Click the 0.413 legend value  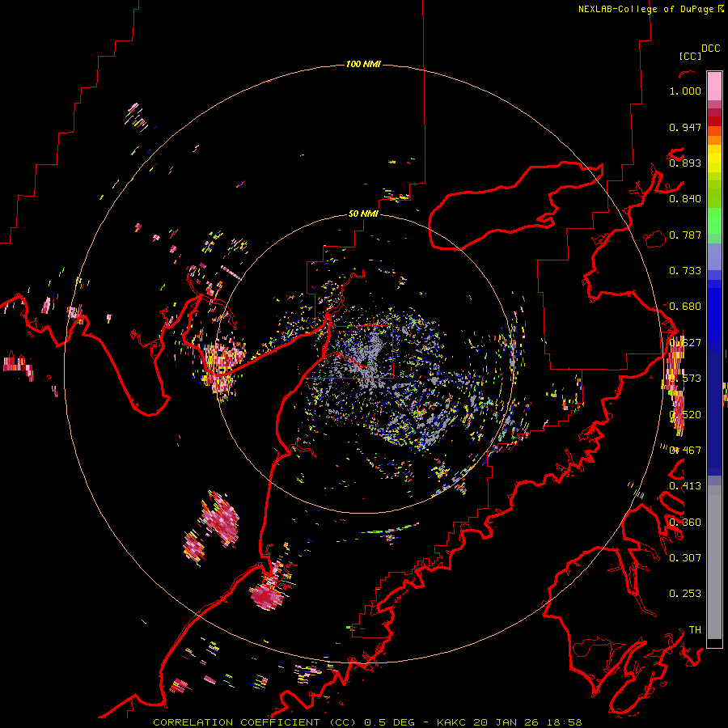pos(685,486)
